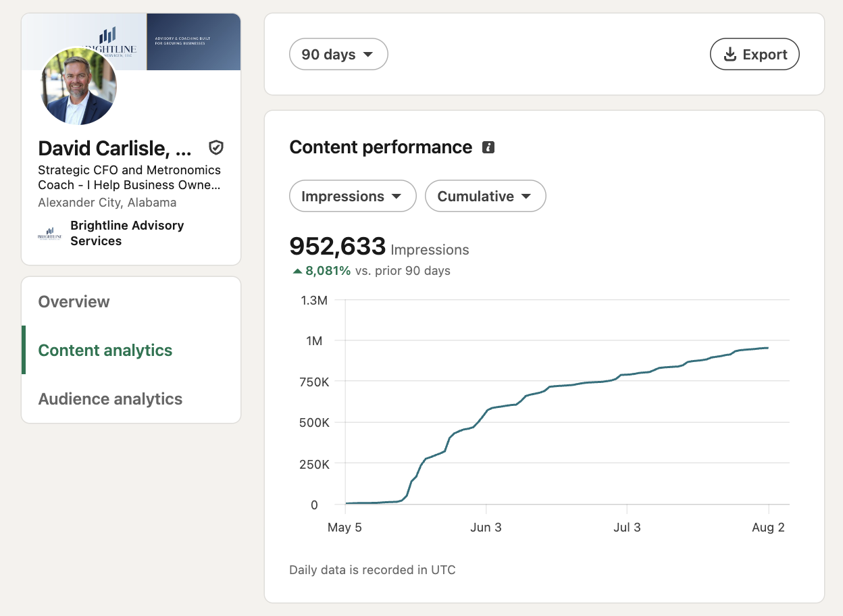Click the green upward trend arrow icon
This screenshot has height=616, width=843.
pos(297,271)
